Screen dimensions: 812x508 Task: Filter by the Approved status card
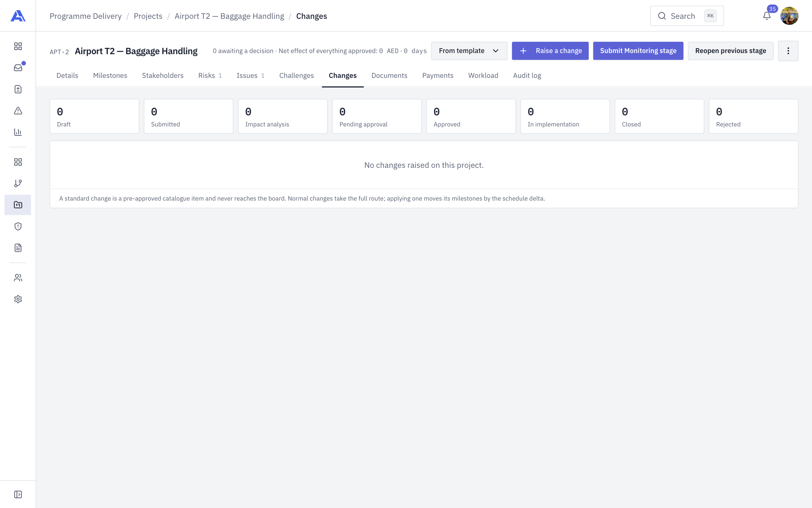click(471, 116)
